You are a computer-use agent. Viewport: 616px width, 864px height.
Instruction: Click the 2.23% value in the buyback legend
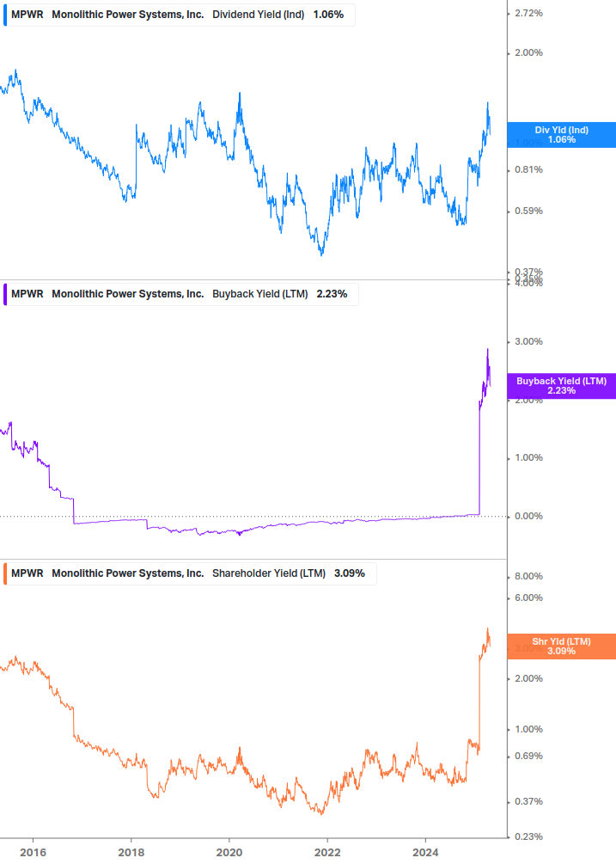coord(332,294)
